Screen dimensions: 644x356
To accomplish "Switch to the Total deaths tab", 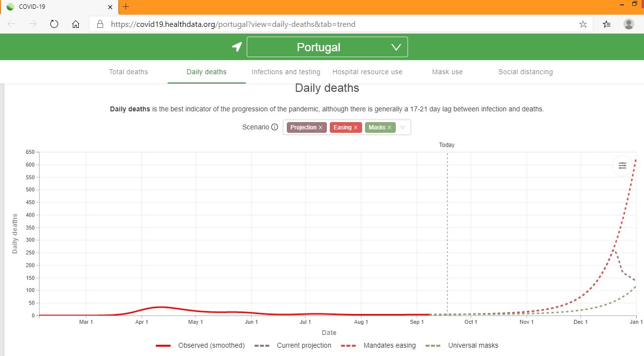I will [x=129, y=72].
